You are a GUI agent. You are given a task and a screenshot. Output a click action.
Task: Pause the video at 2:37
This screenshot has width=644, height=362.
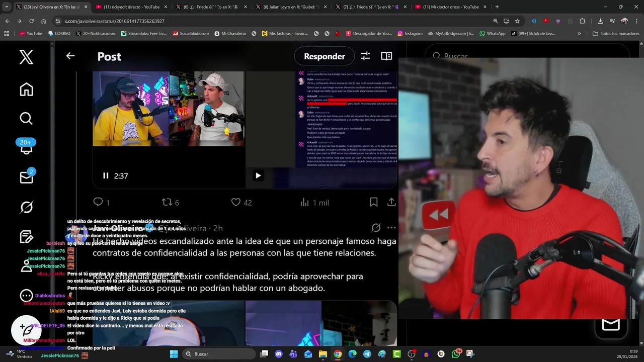(x=106, y=175)
